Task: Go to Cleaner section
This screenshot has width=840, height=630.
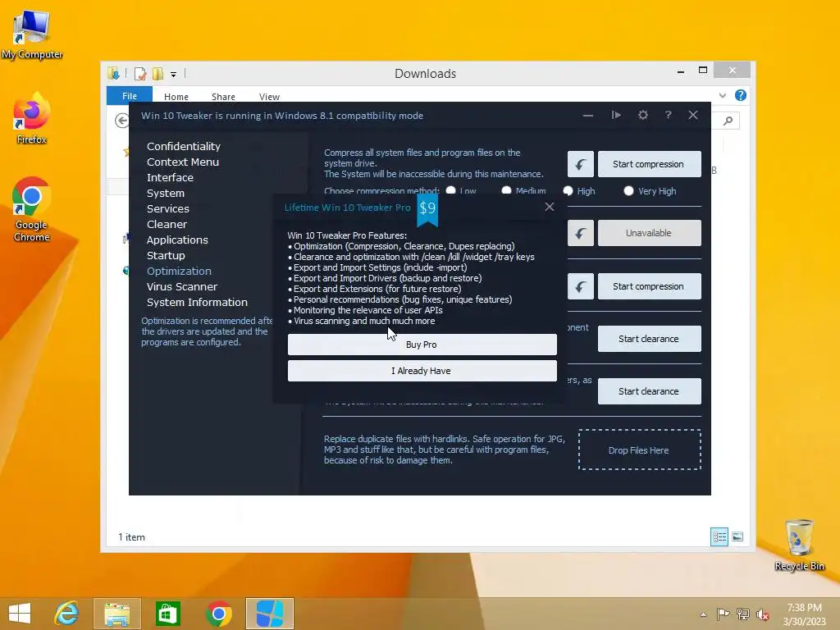Action: click(x=167, y=224)
